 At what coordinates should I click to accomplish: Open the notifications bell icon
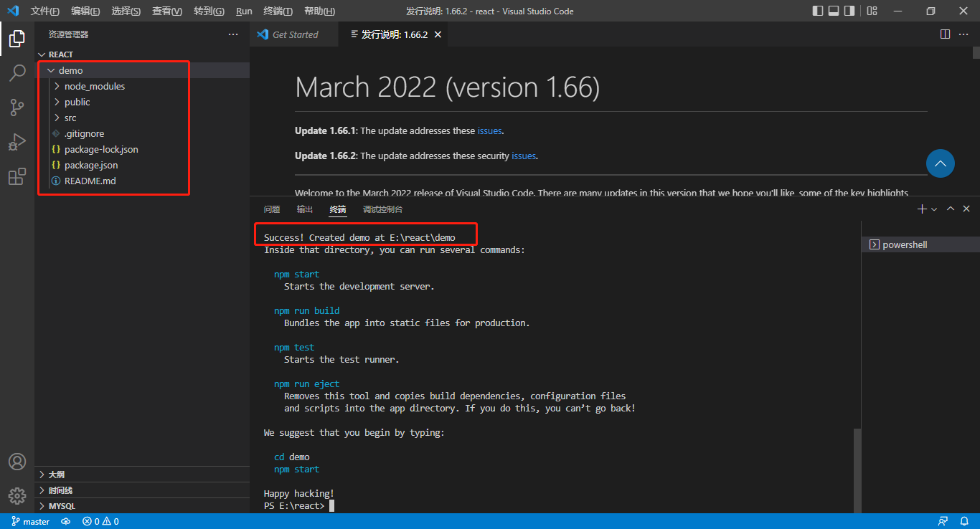(966, 521)
